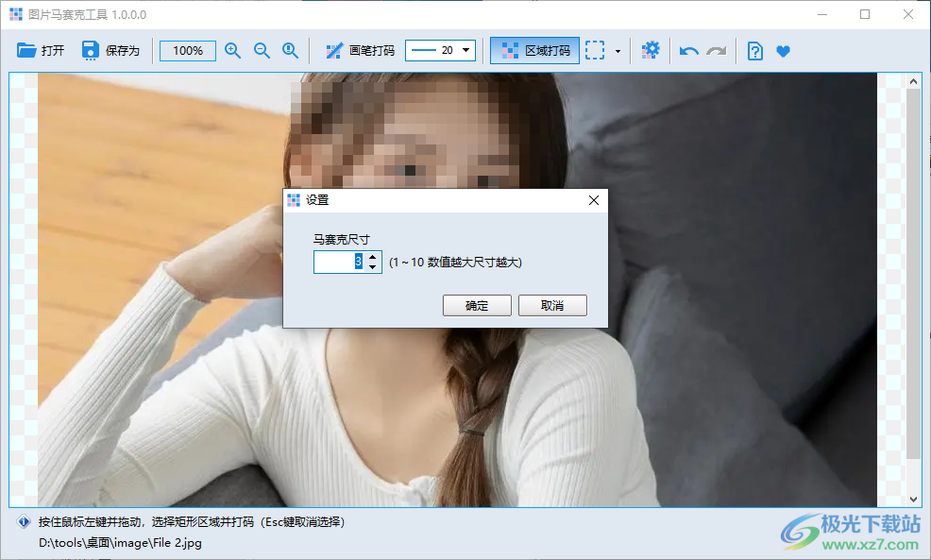The image size is (931, 560).
Task: Click the blue heart icon
Action: click(783, 51)
